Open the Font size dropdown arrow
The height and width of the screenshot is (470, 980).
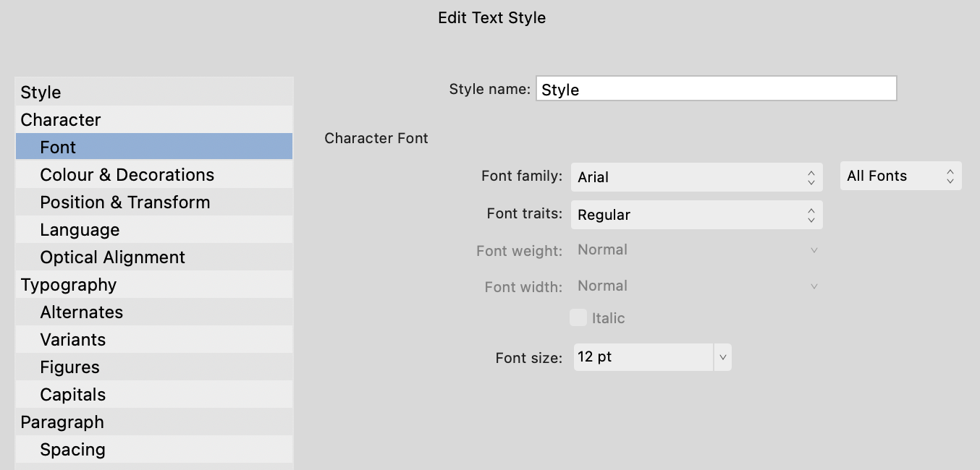coord(722,356)
